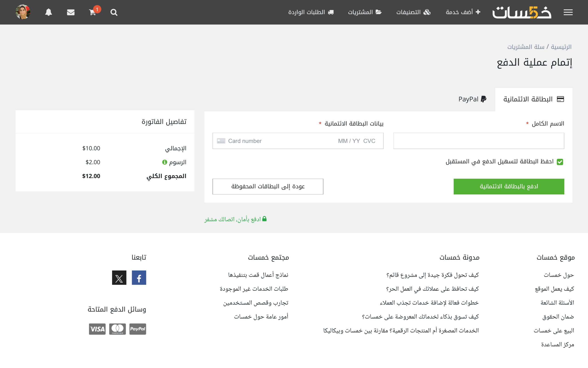Click the Khamsat logo
588x368 pixels.
pyautogui.click(x=522, y=12)
